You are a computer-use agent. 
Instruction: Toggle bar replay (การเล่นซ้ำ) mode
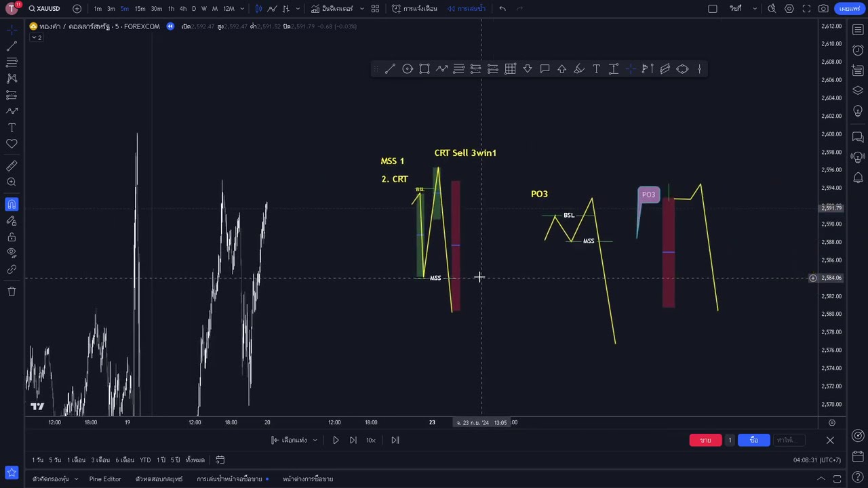tap(466, 9)
